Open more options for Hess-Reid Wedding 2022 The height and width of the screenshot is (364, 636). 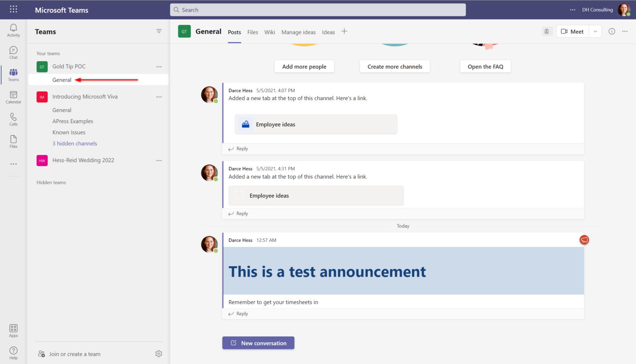click(x=159, y=160)
